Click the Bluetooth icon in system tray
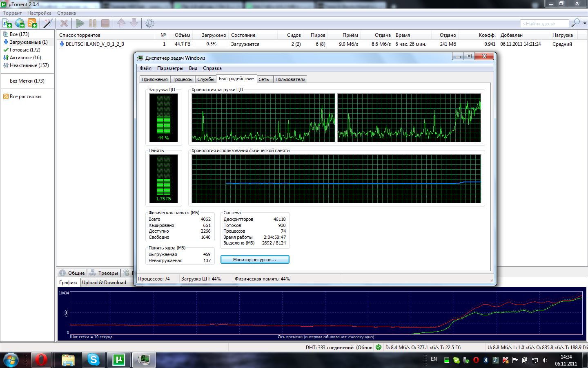 (486, 360)
